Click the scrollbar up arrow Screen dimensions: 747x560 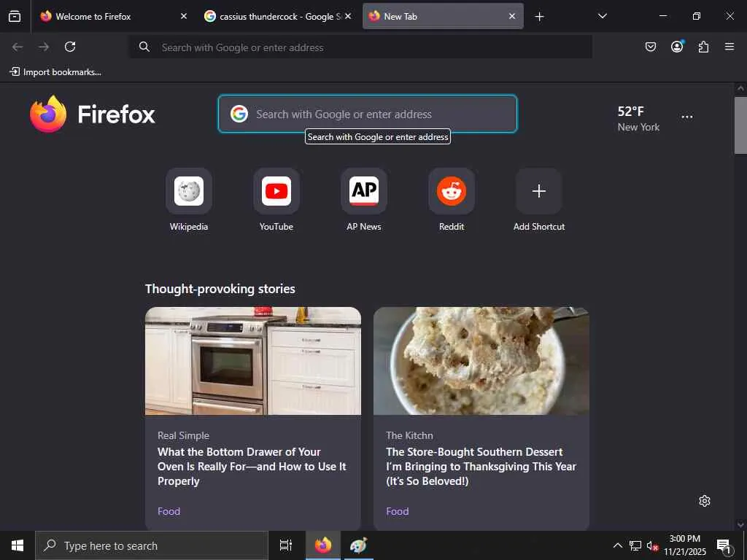pyautogui.click(x=740, y=88)
